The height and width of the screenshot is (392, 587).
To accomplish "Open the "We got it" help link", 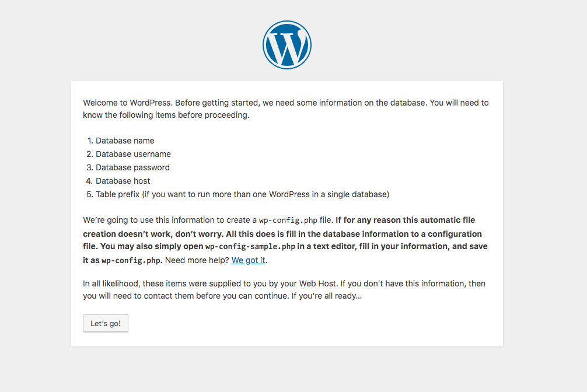I will [248, 260].
